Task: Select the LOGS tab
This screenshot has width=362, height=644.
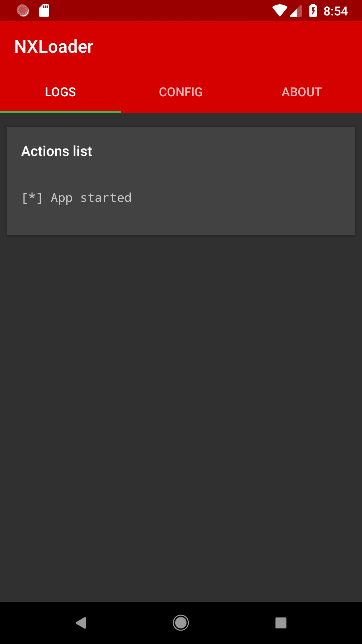Action: coord(60,92)
